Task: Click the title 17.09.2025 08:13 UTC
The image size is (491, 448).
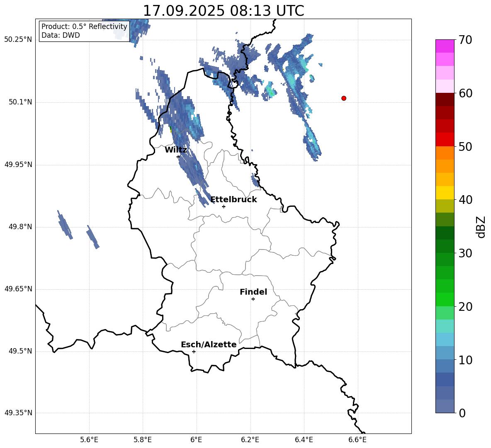Action: tap(224, 11)
